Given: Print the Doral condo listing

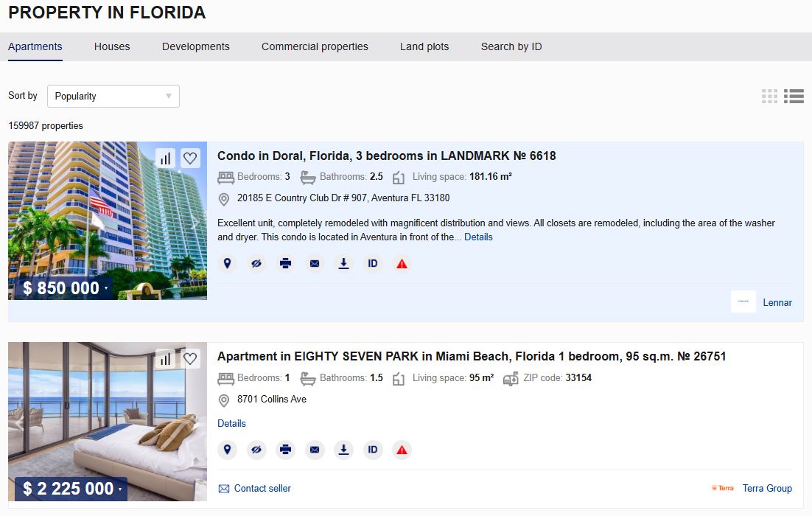Looking at the screenshot, I should click(x=285, y=264).
